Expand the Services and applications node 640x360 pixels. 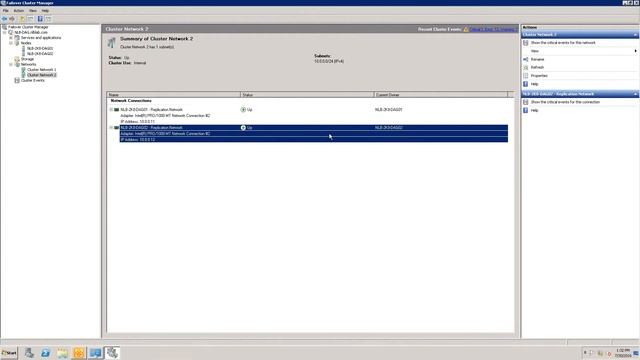click(x=11, y=38)
